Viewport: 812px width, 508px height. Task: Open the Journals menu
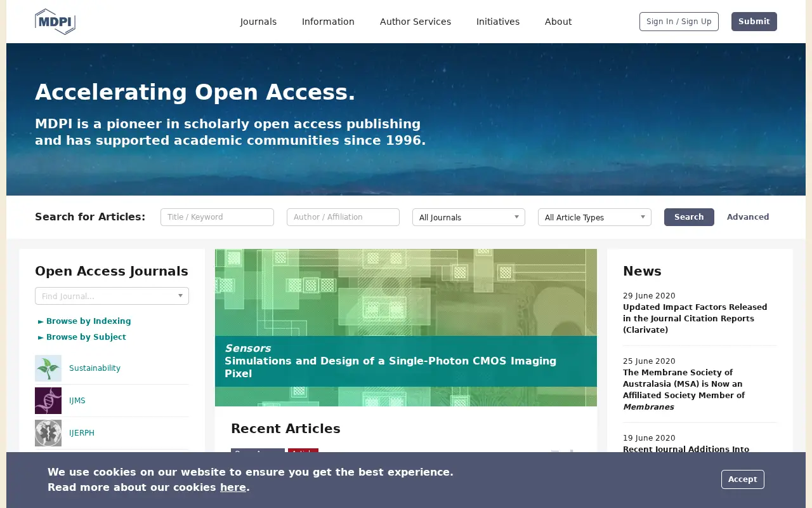tap(258, 22)
